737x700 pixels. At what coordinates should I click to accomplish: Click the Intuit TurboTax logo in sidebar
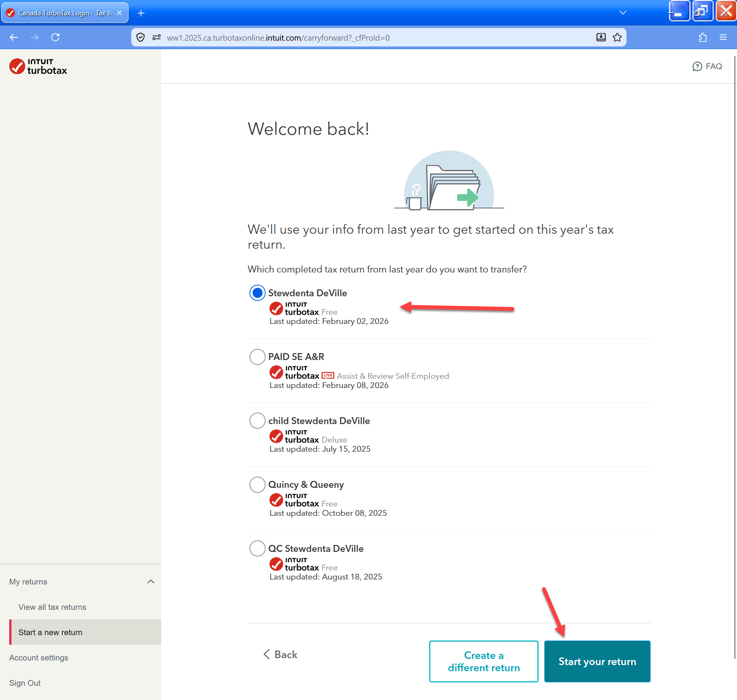coord(38,66)
